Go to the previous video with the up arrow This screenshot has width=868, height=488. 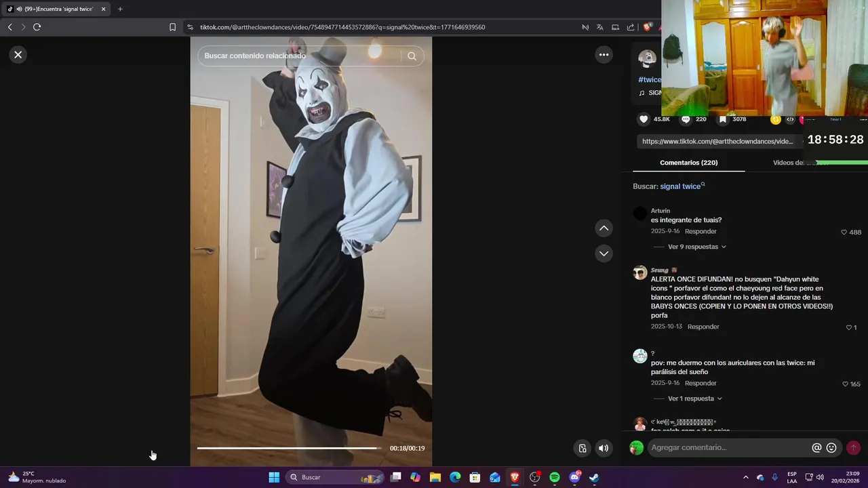point(604,228)
